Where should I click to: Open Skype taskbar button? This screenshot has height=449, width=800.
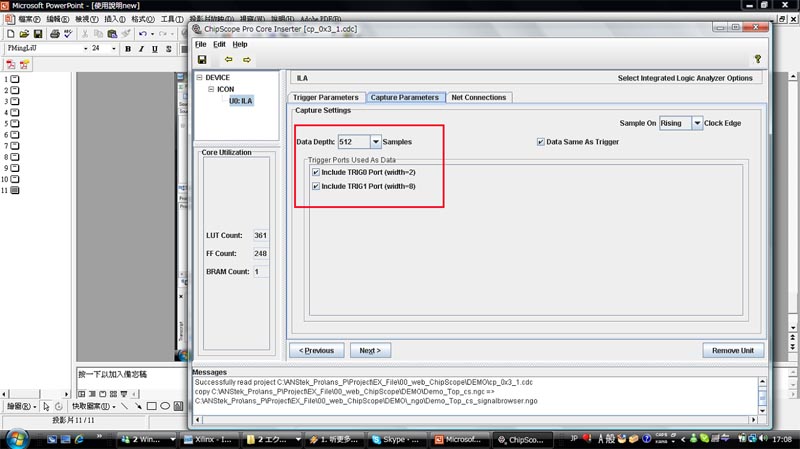pyautogui.click(x=395, y=439)
